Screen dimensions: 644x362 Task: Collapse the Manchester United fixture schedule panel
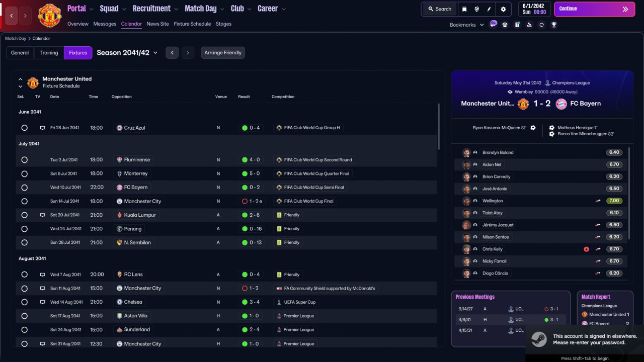point(21,79)
